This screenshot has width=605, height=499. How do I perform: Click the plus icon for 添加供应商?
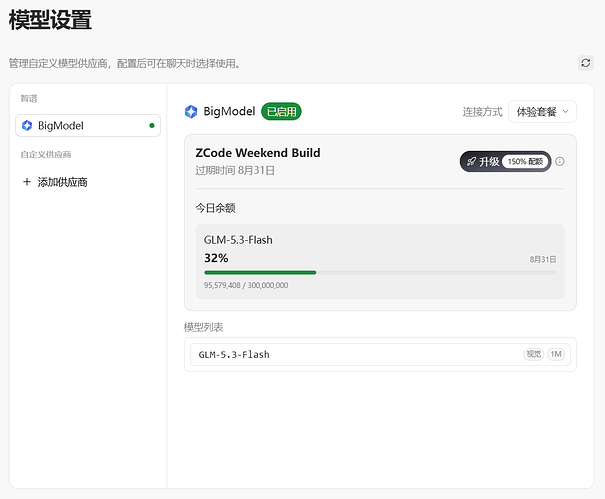click(x=27, y=182)
